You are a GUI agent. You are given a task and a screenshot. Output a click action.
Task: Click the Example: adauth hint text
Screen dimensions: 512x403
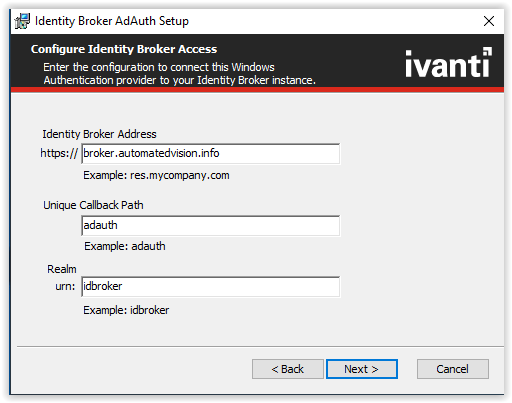[125, 246]
